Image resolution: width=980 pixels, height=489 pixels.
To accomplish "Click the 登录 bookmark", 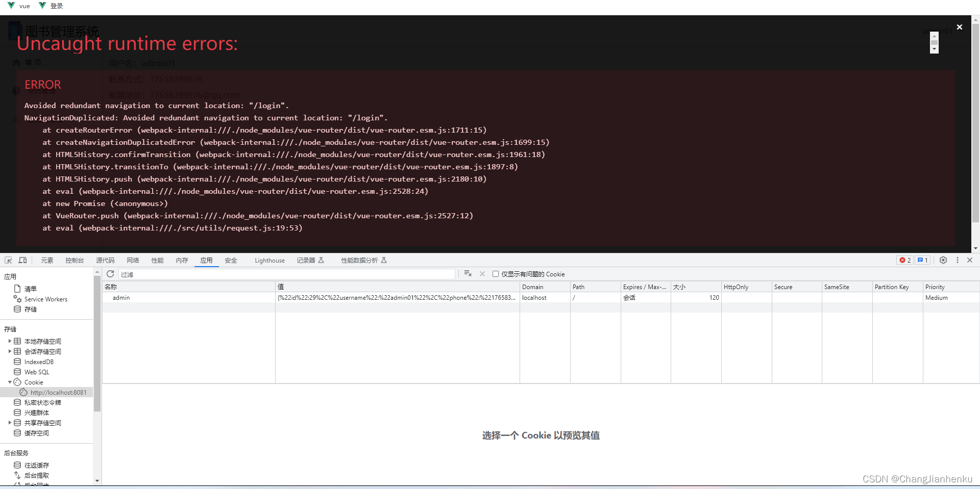I will [51, 6].
